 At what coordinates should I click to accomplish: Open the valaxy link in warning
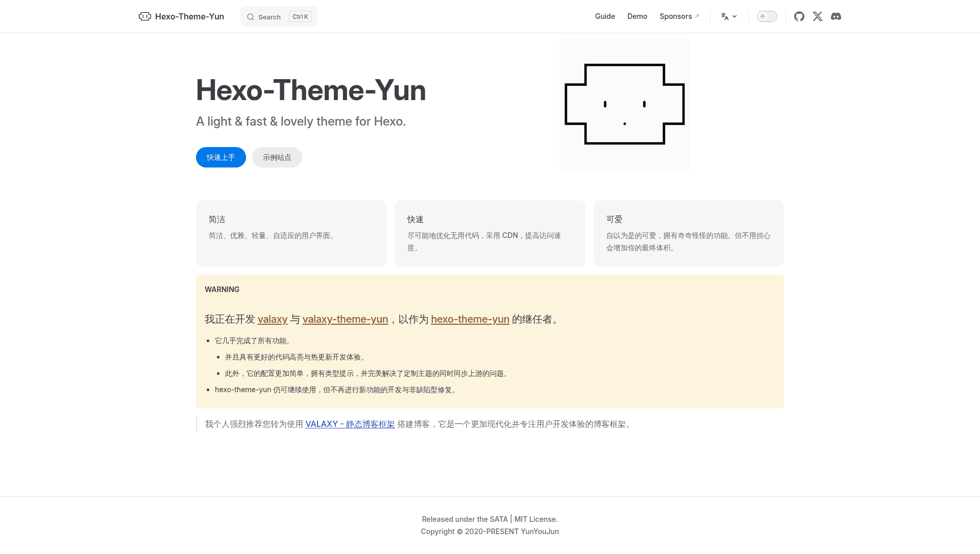[273, 319]
